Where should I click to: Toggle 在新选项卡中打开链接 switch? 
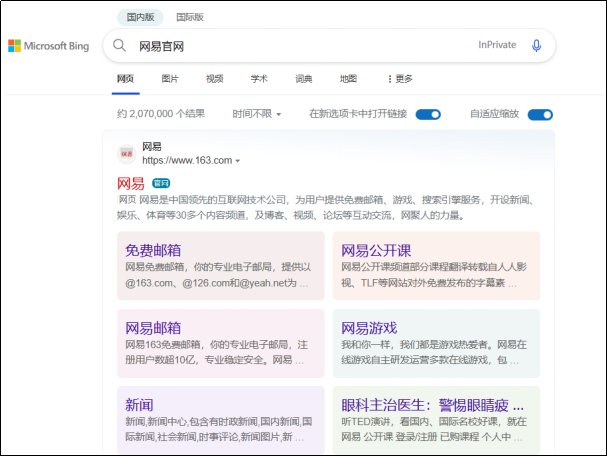coord(428,115)
